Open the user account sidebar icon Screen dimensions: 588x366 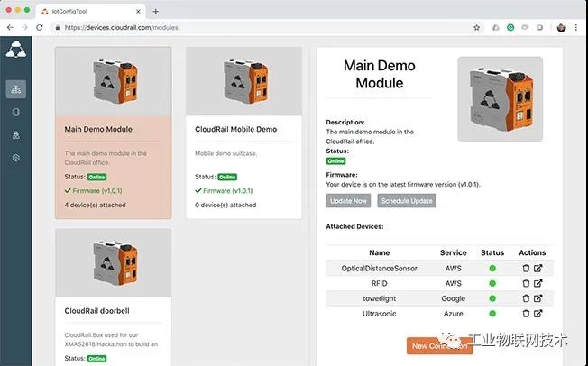pos(15,135)
